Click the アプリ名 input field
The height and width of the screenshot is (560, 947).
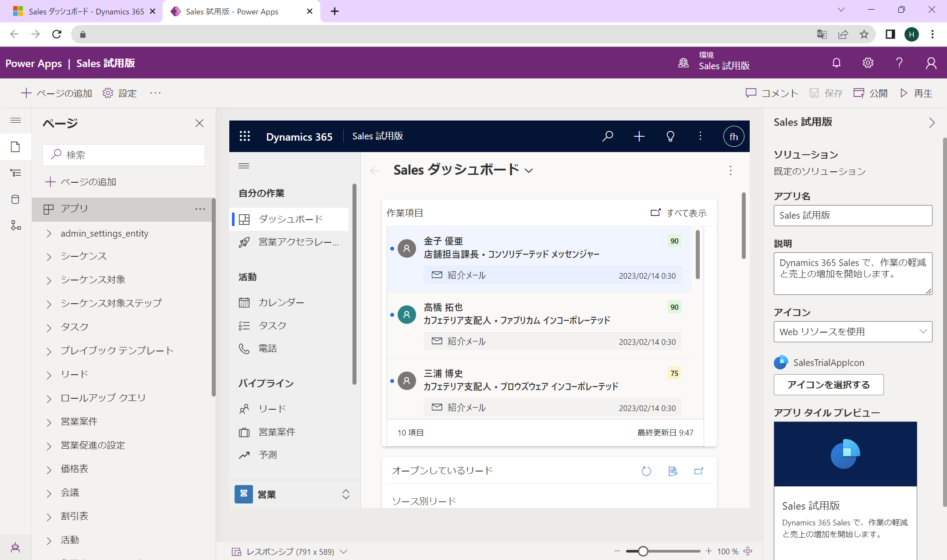(853, 216)
